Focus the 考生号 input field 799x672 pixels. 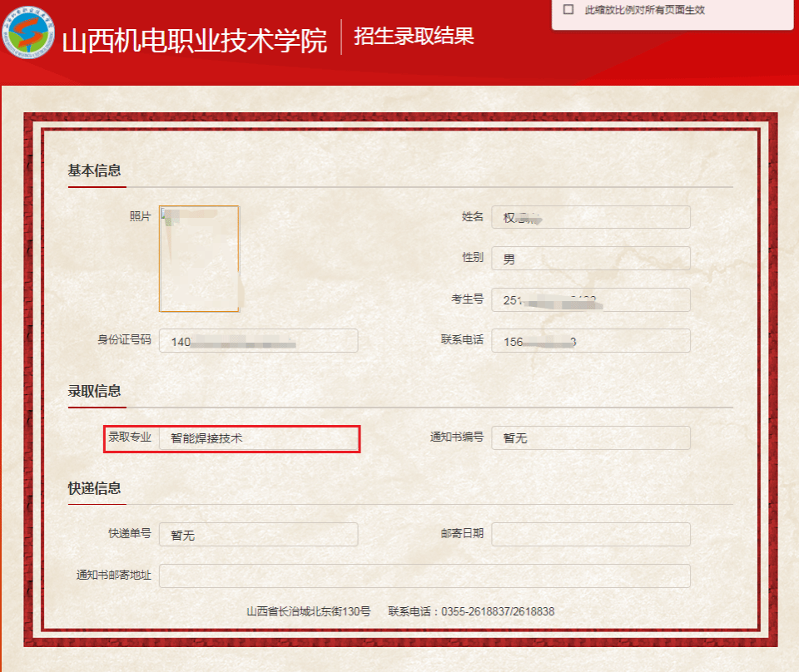590,299
